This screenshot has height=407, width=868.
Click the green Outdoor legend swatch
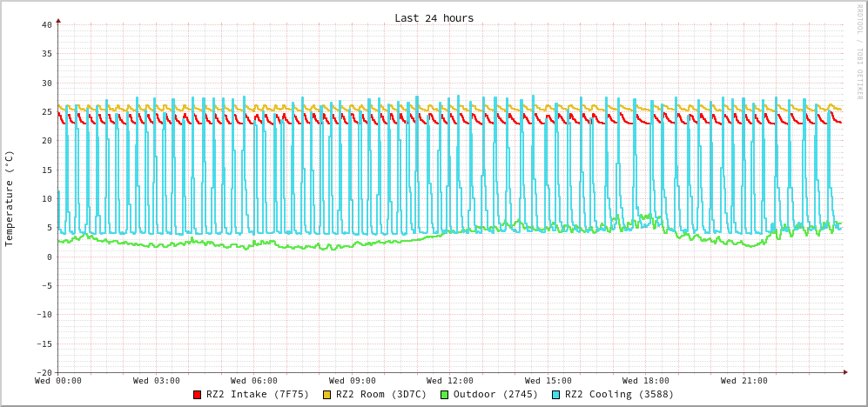pos(444,395)
